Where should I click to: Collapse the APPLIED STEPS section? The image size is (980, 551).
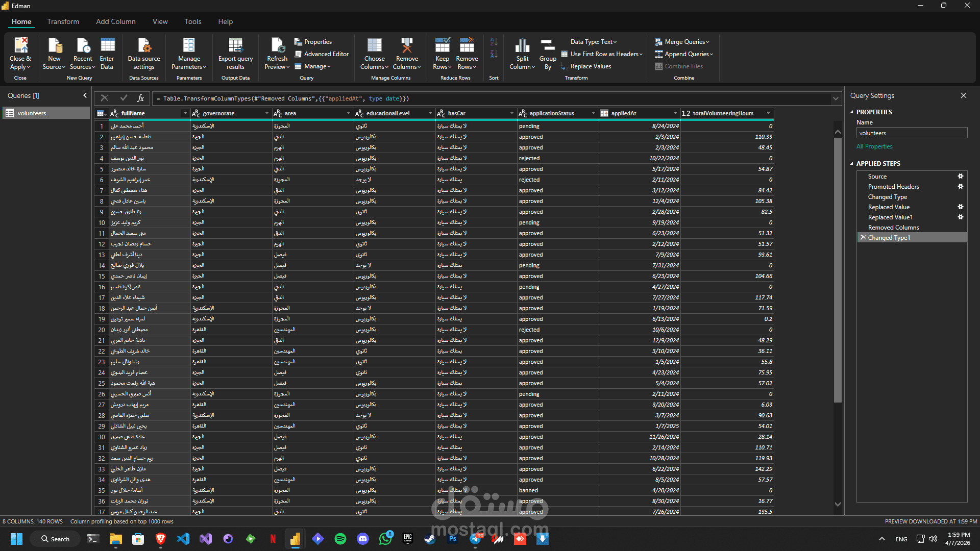(x=851, y=164)
